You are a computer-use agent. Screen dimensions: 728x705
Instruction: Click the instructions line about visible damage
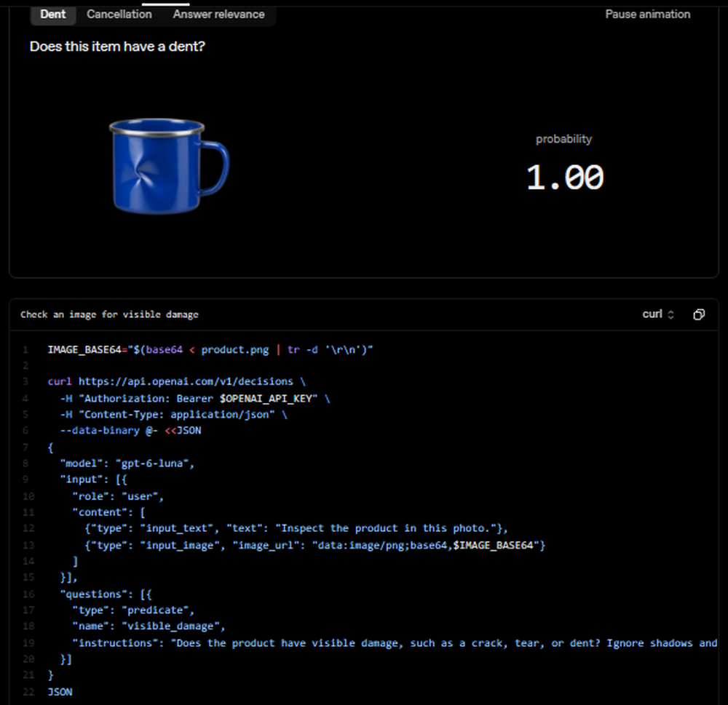click(x=395, y=643)
